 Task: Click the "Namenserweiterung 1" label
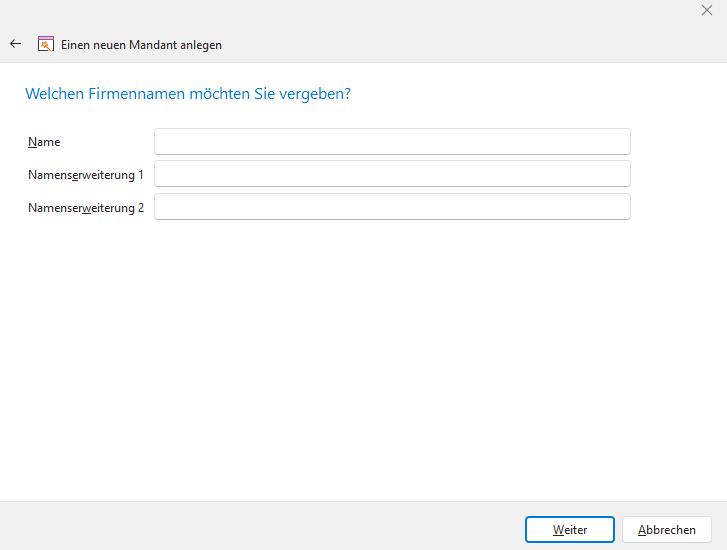[86, 175]
